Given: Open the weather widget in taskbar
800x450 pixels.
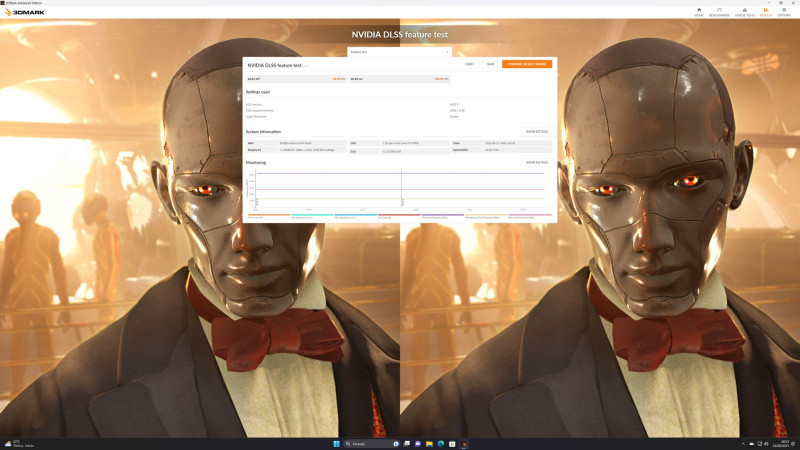Looking at the screenshot, I should [19, 444].
